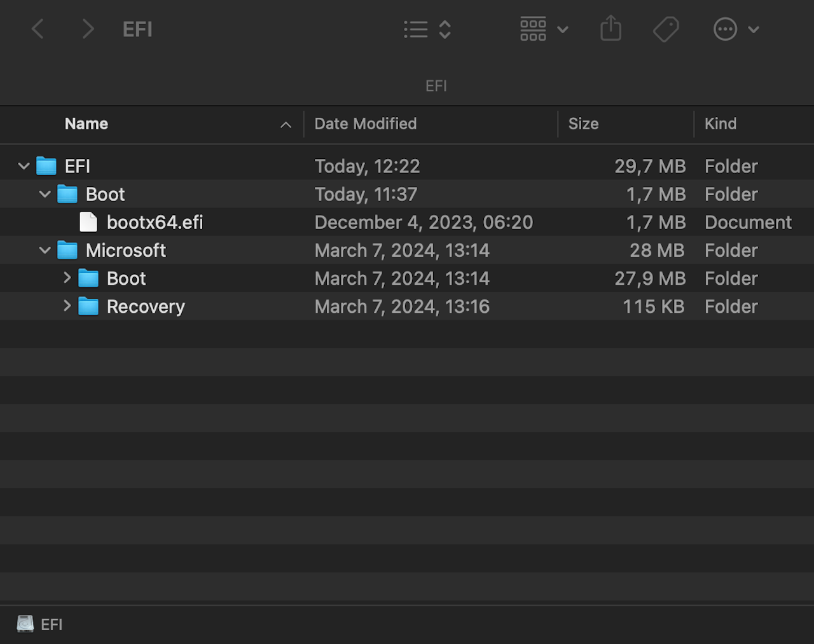Click the Forward navigation arrow
The image size is (814, 644).
point(88,29)
